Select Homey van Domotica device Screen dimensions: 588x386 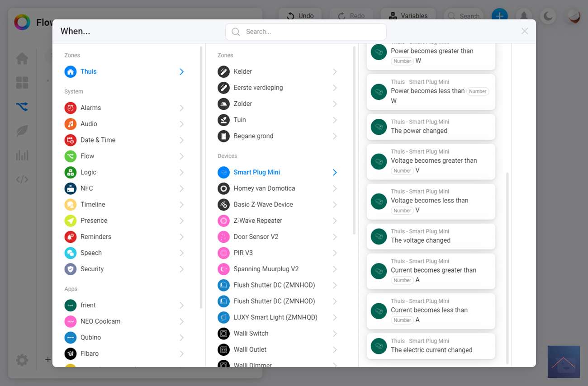[x=264, y=188]
